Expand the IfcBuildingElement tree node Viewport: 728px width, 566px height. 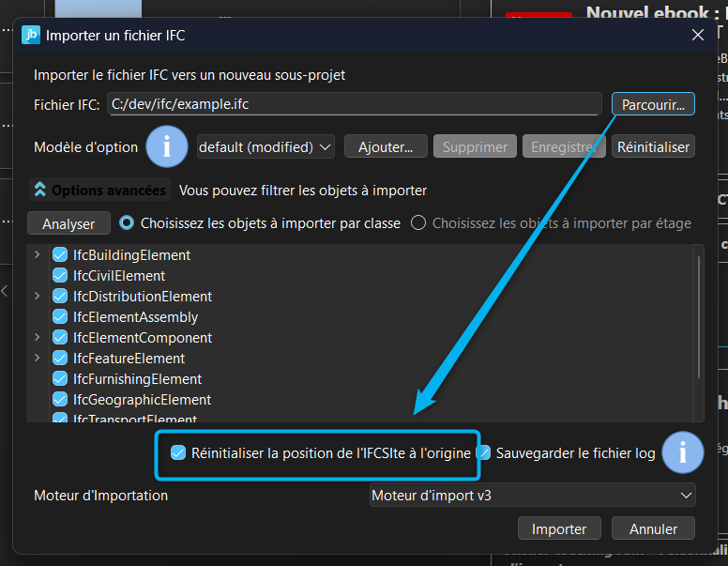(38, 255)
